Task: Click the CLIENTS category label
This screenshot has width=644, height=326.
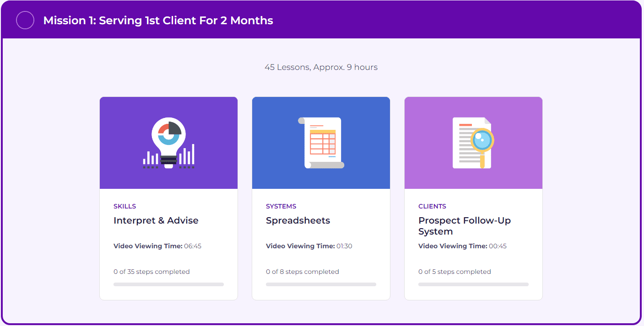Action: [432, 206]
